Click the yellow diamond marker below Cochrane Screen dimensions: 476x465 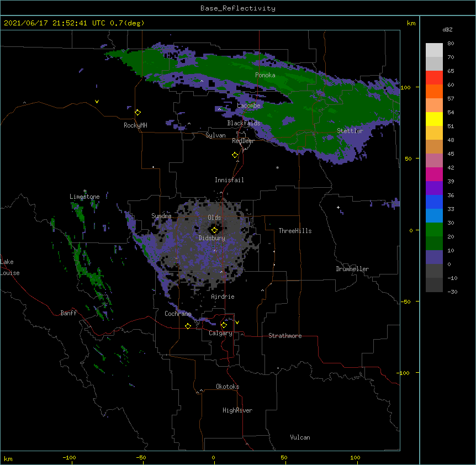pyautogui.click(x=188, y=326)
